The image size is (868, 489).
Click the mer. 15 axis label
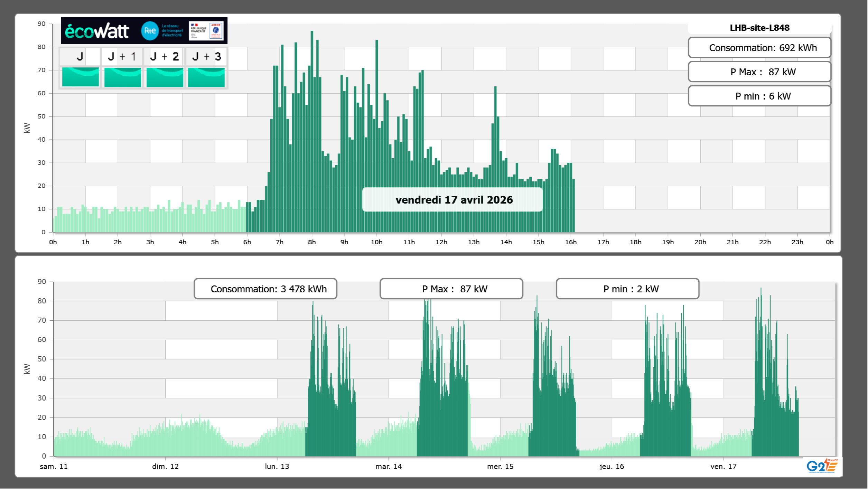pos(500,467)
